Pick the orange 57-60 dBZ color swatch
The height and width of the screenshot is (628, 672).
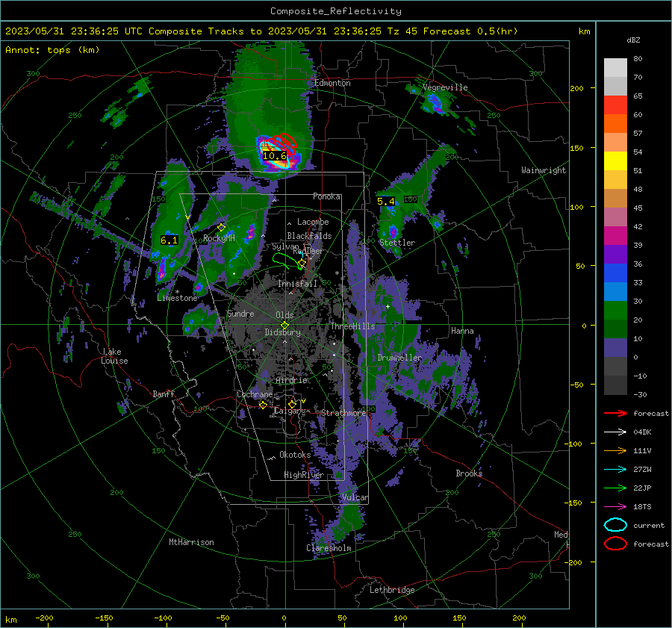tap(615, 124)
